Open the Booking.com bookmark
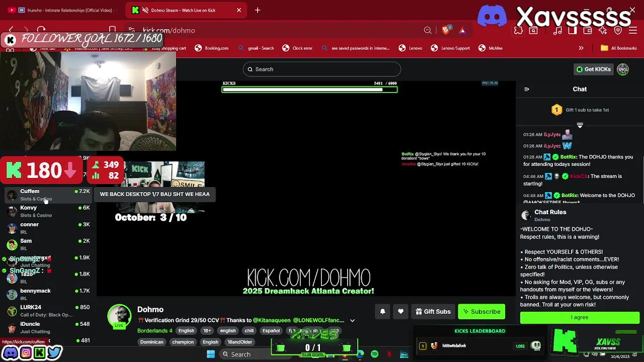The image size is (644, 362). click(x=211, y=48)
